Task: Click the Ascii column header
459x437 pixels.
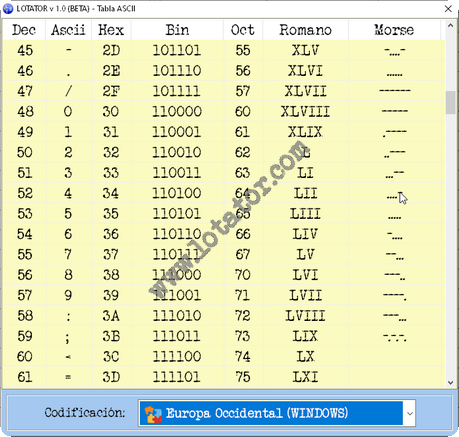Action: [68, 30]
